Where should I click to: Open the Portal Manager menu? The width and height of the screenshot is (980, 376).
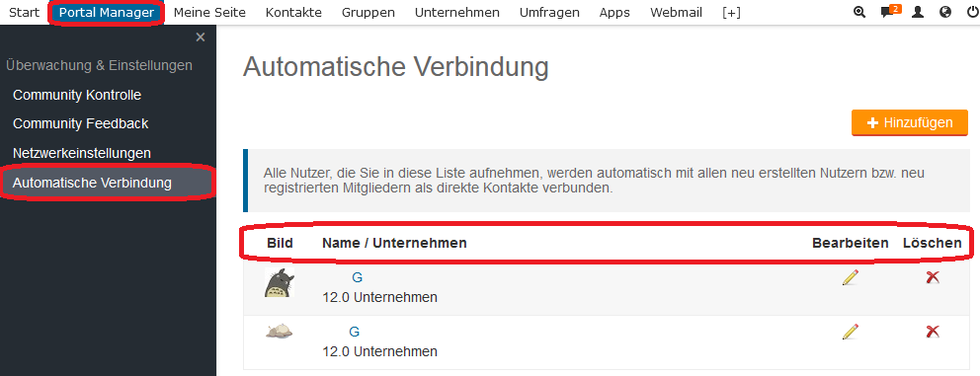click(x=107, y=13)
